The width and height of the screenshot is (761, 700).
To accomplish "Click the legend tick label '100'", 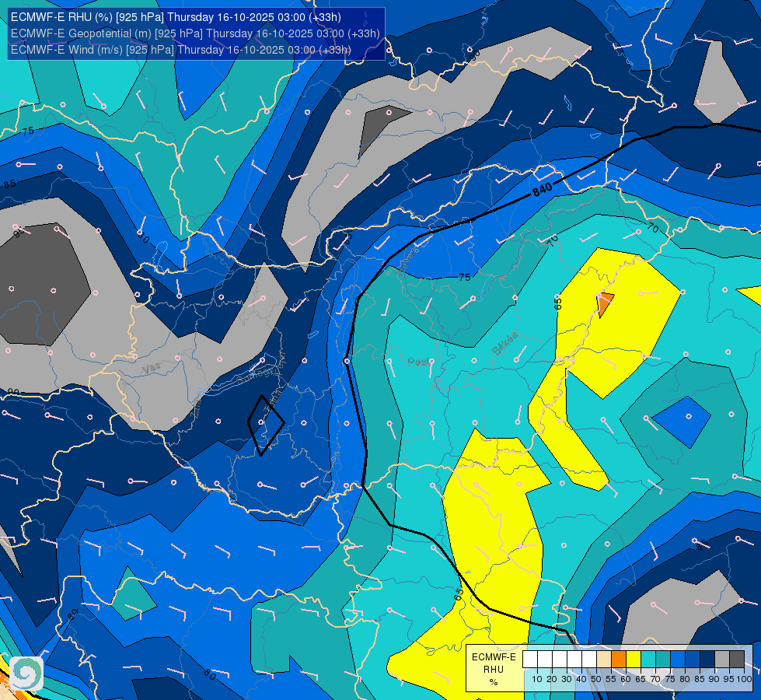I will pos(744,679).
